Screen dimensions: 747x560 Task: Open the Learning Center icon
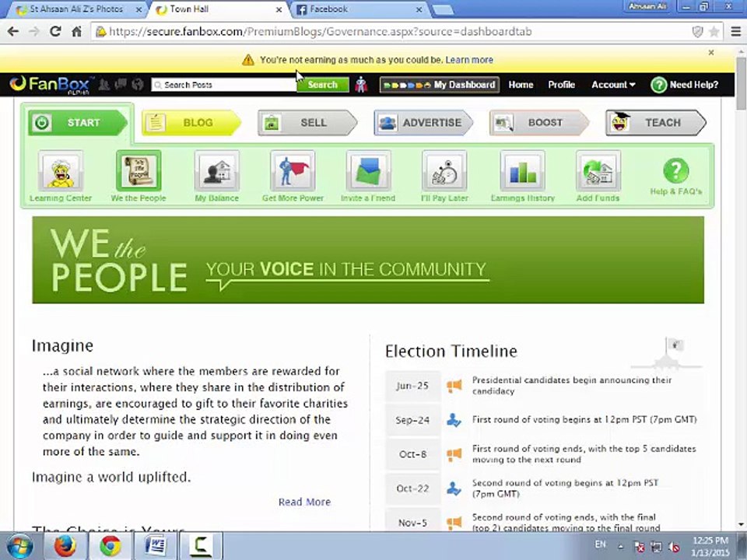(x=61, y=170)
